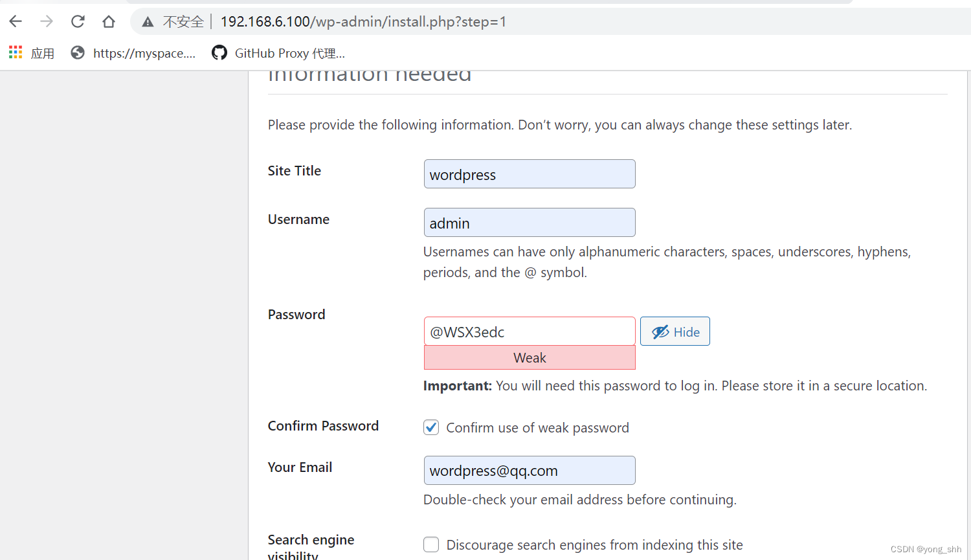Click the Username label
The height and width of the screenshot is (560, 971).
[298, 219]
